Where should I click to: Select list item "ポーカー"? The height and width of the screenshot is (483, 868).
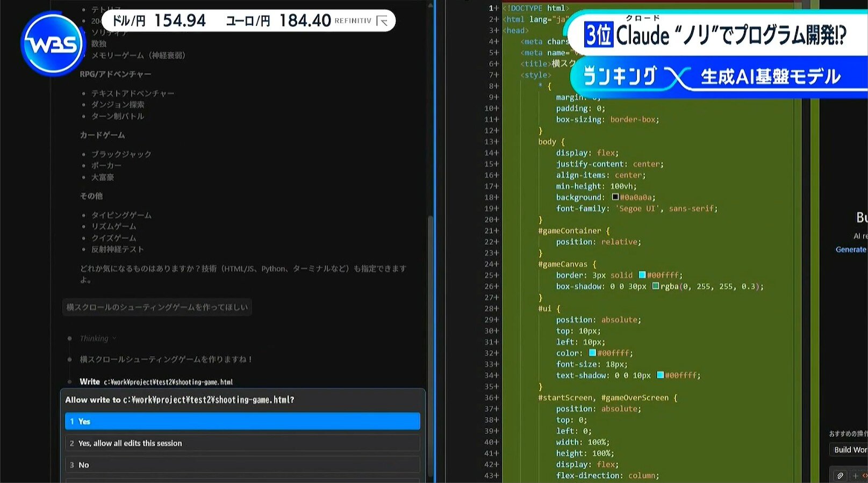click(x=106, y=165)
